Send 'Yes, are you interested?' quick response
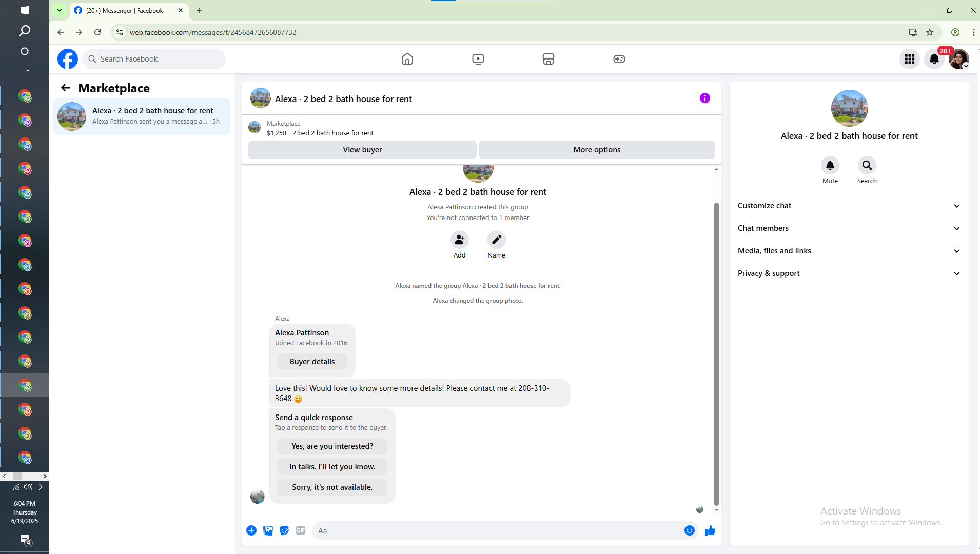The image size is (980, 554). [x=332, y=446]
